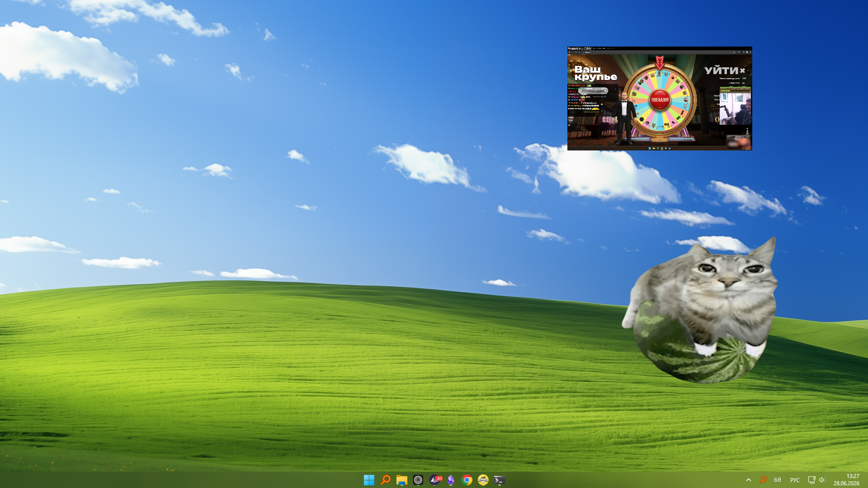Open network settings from the tray icon

tap(811, 480)
